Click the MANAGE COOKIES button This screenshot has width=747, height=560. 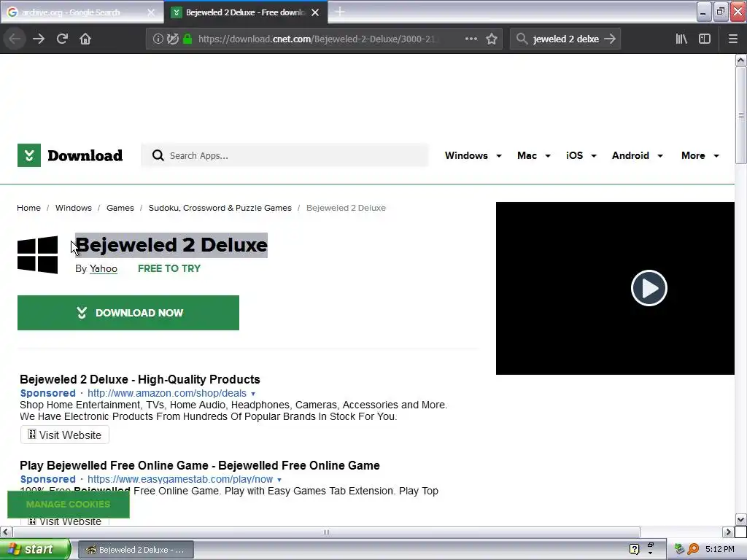68,505
